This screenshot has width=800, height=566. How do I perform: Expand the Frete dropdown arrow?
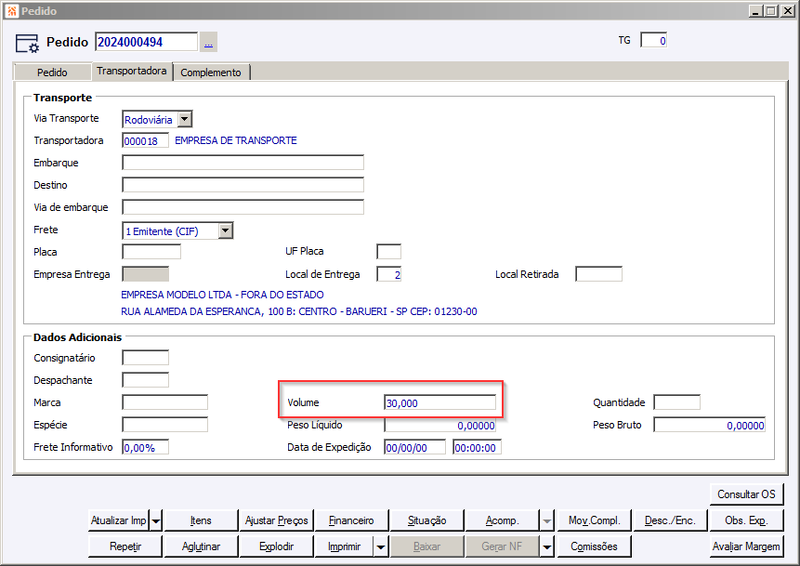tap(226, 231)
